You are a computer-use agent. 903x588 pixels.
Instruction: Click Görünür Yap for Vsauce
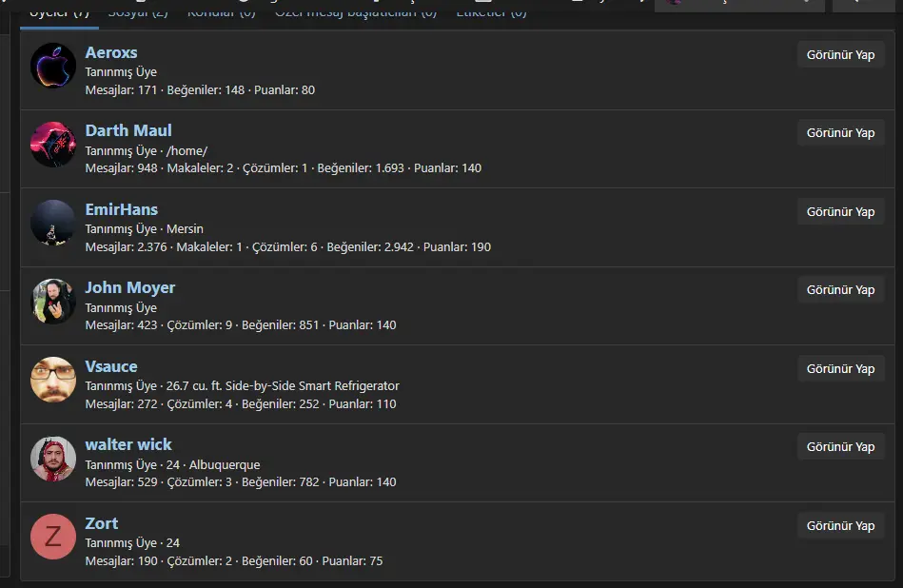pos(840,368)
